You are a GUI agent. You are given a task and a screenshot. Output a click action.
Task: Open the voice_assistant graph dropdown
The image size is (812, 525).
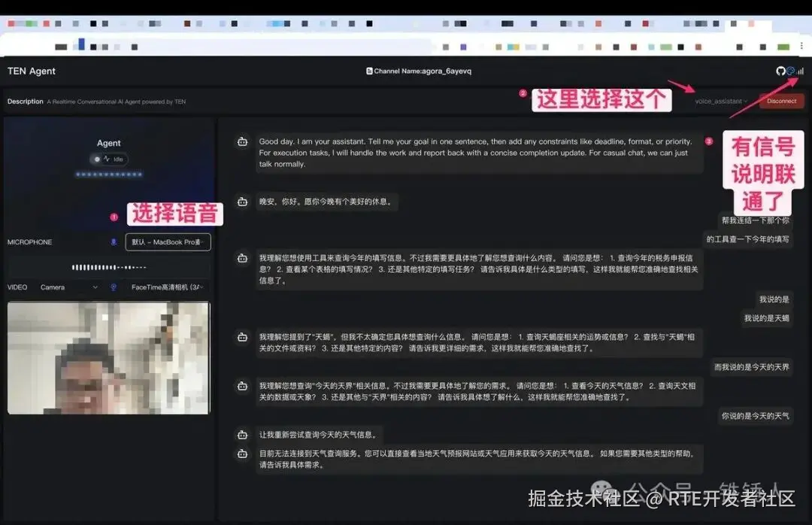(x=721, y=101)
